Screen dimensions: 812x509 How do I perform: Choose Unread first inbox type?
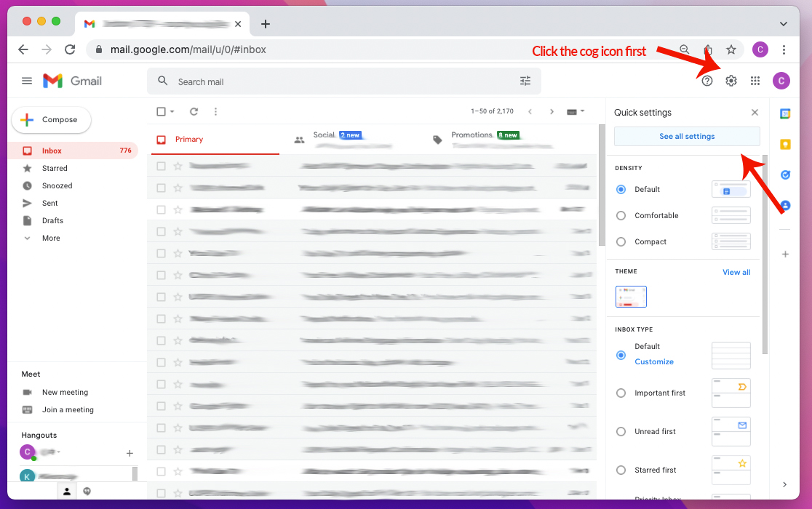pos(621,431)
